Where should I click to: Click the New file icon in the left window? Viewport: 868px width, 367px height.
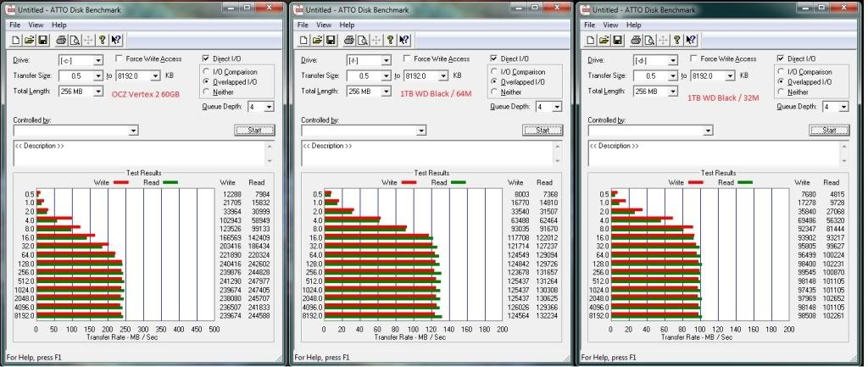[15, 40]
